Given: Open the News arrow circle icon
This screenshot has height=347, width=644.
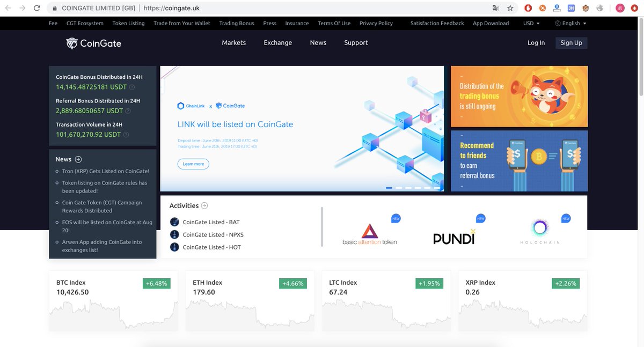Looking at the screenshot, I should tap(78, 159).
